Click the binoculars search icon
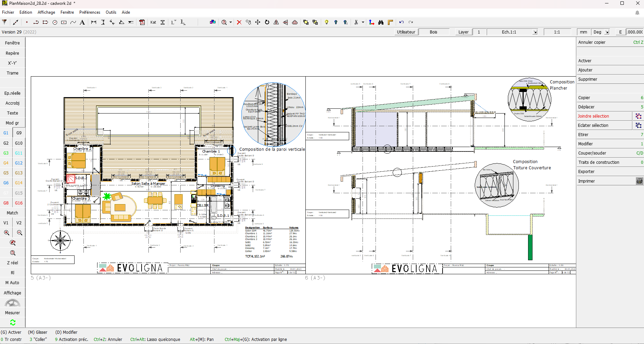The width and height of the screenshot is (644, 344). [x=381, y=22]
